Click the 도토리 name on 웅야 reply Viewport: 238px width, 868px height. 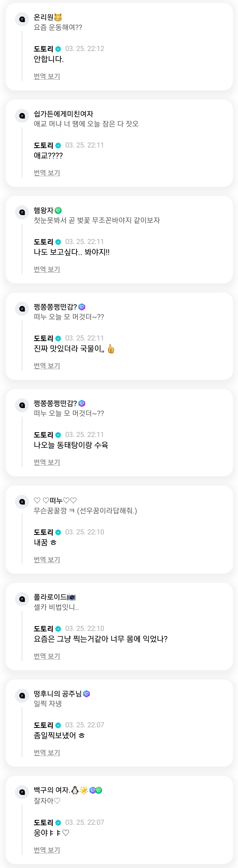point(44,822)
